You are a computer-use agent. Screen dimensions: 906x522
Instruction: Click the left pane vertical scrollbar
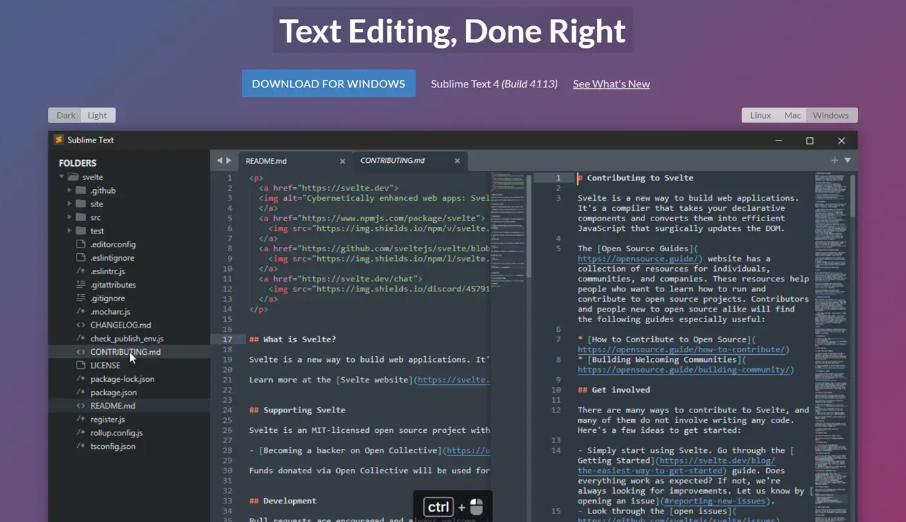(x=529, y=227)
